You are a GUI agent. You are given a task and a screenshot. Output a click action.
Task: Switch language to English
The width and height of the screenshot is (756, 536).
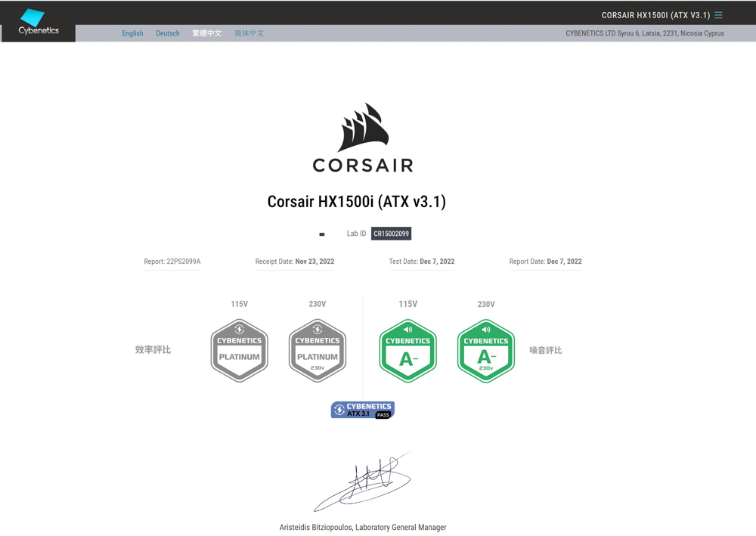(x=132, y=33)
